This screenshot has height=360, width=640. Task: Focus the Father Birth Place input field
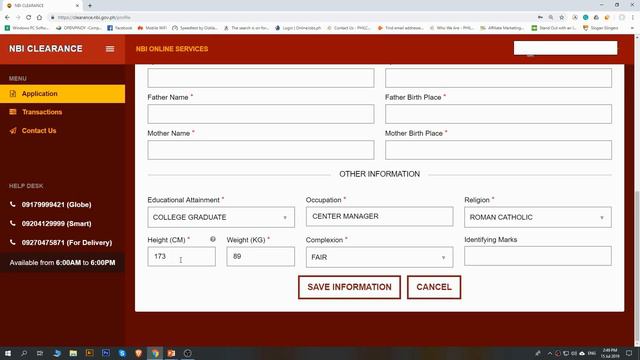tap(498, 114)
